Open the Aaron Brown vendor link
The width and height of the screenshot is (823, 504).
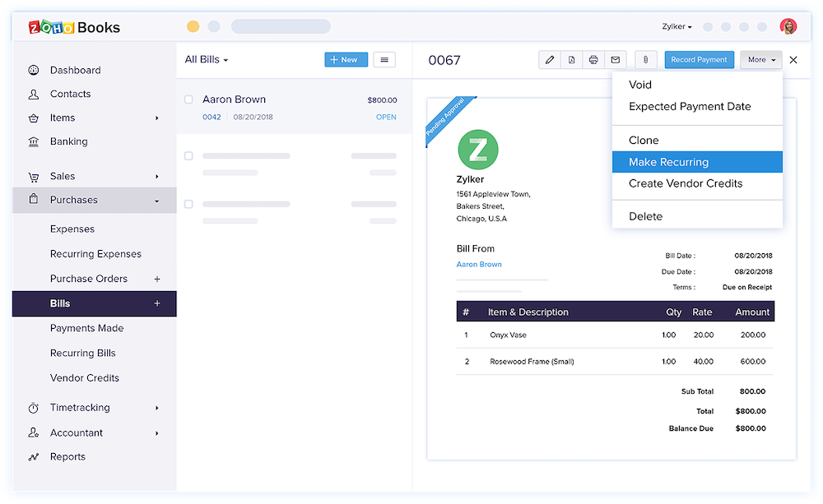click(x=479, y=264)
